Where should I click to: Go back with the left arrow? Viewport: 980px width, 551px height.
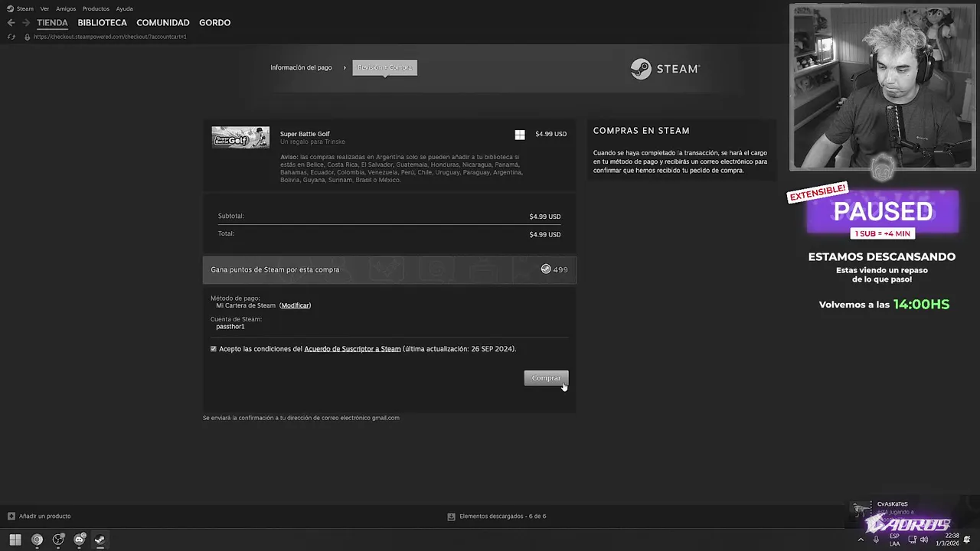pos(11,23)
